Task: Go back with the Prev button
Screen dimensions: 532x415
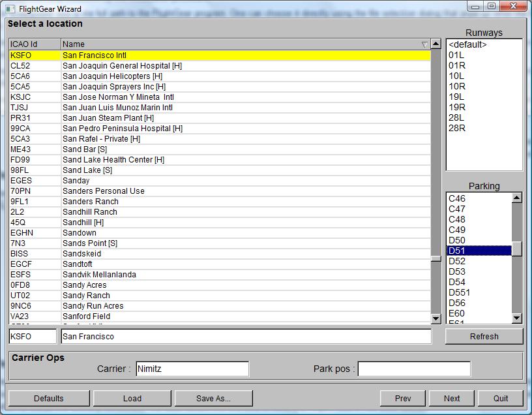Action: pyautogui.click(x=403, y=398)
